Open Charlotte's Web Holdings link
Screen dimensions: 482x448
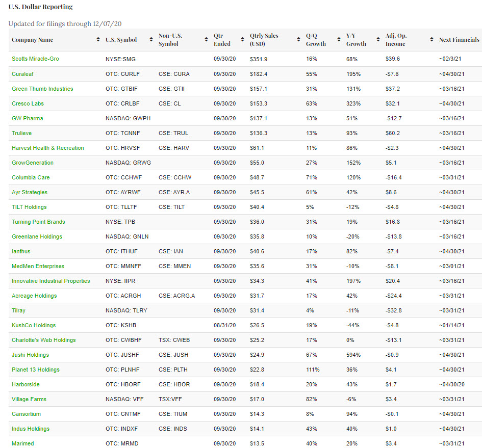[x=43, y=340]
